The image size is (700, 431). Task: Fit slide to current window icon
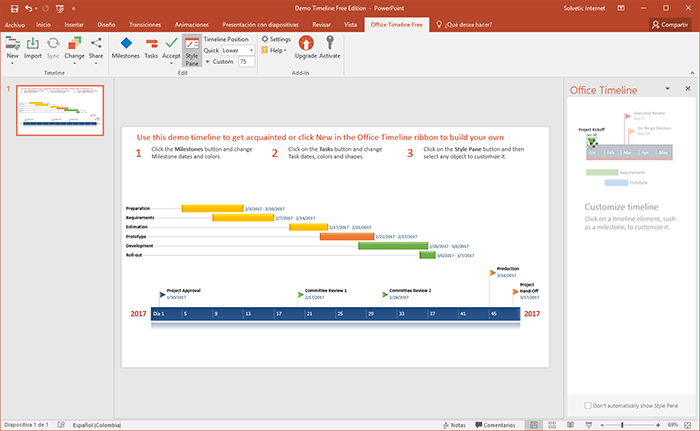click(x=688, y=425)
